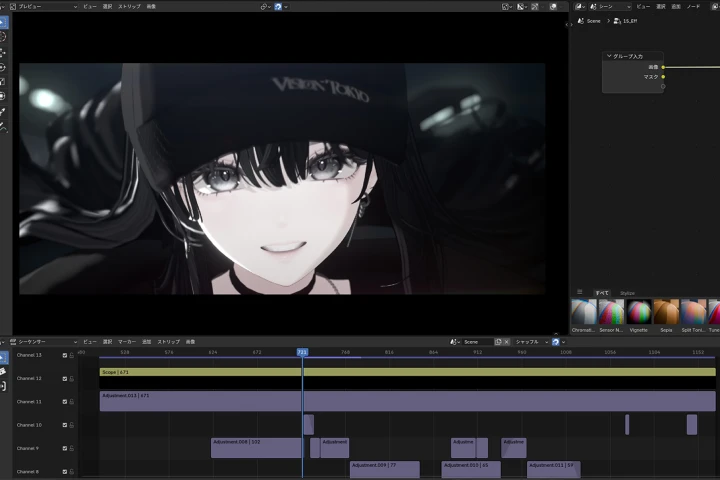
Task: Select the Adjustment.008 | 102 strip
Action: [257, 448]
